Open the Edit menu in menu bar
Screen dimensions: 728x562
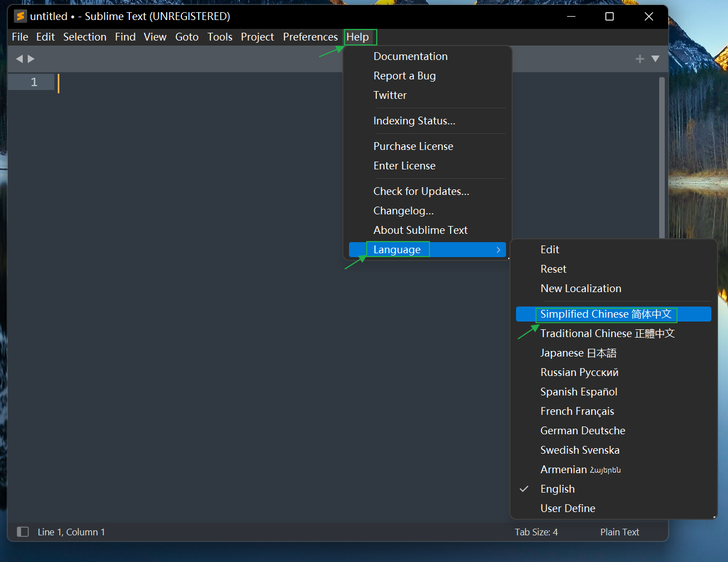46,37
